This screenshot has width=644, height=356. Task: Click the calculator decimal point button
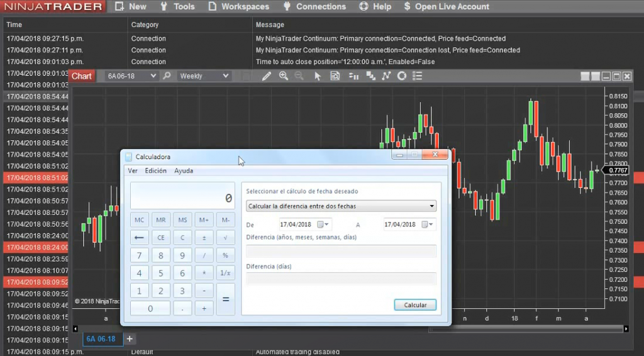182,308
